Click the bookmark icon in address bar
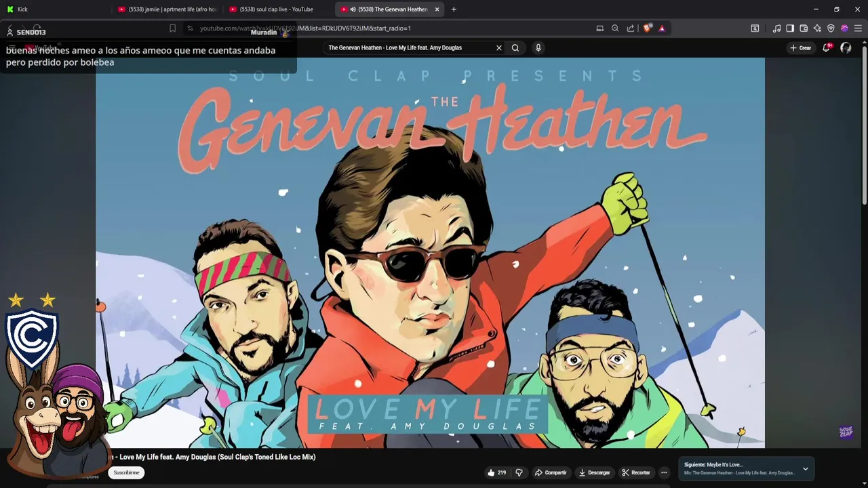Screen dimensions: 868x488 [x=172, y=28]
